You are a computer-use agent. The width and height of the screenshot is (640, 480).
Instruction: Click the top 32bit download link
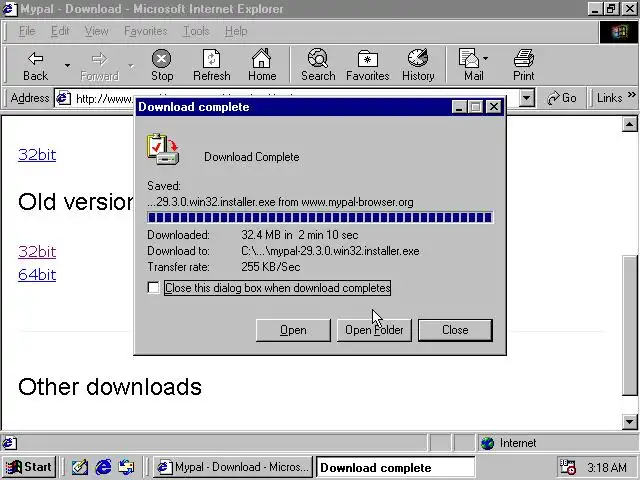point(37,155)
